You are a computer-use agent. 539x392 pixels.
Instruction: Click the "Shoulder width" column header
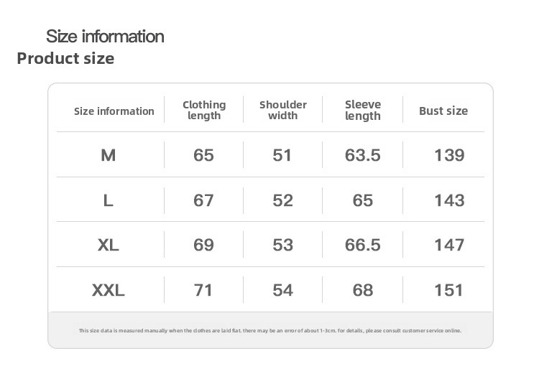[x=283, y=110]
